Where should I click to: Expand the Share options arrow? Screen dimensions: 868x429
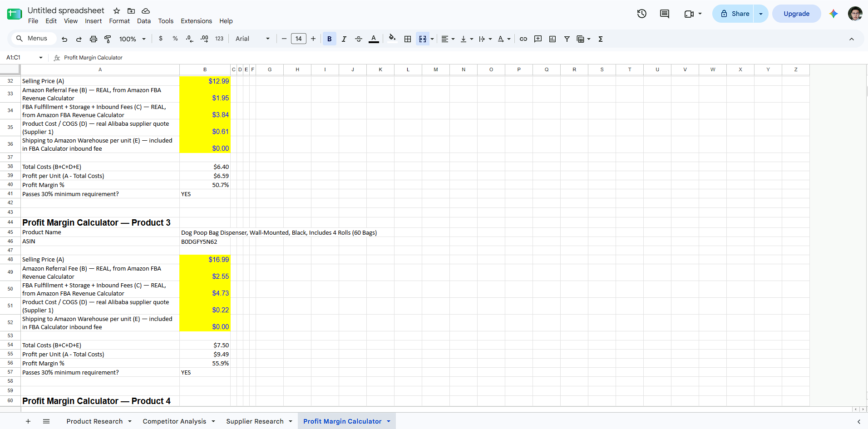(x=761, y=14)
